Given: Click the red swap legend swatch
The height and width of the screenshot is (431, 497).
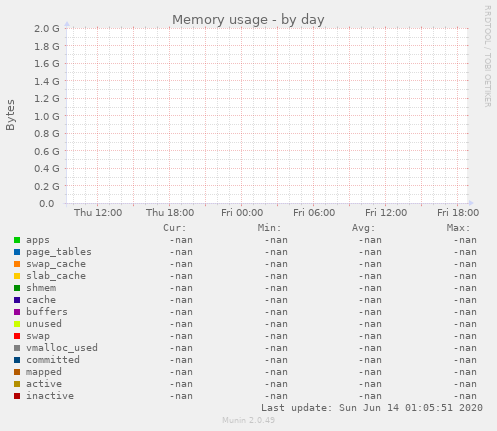Looking at the screenshot, I should point(17,336).
